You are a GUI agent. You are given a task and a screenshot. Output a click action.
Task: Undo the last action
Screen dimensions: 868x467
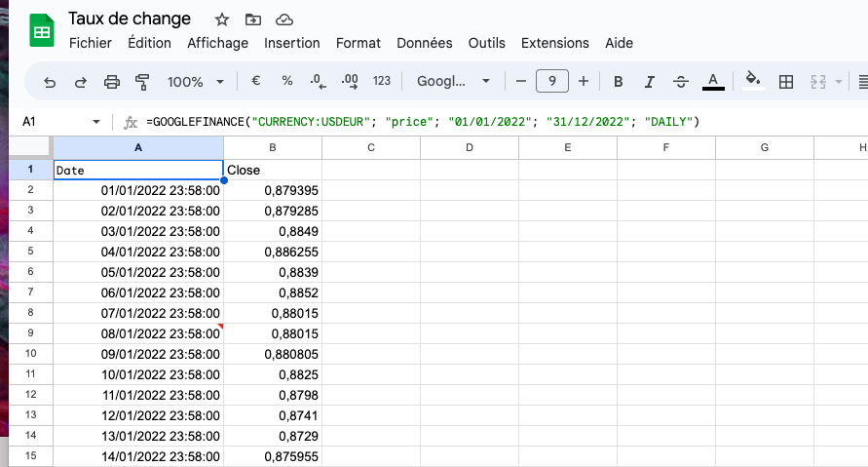click(x=50, y=82)
